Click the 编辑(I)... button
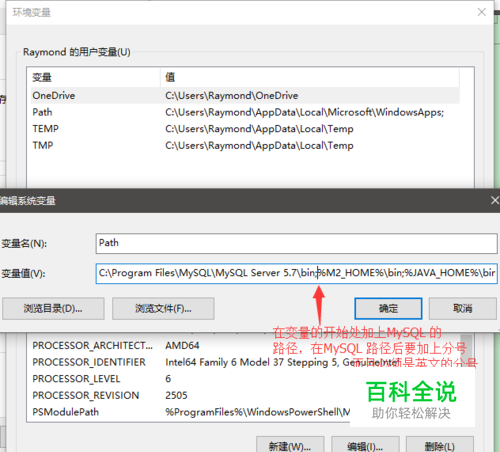Screen dimensions: 500x452 [365, 445]
